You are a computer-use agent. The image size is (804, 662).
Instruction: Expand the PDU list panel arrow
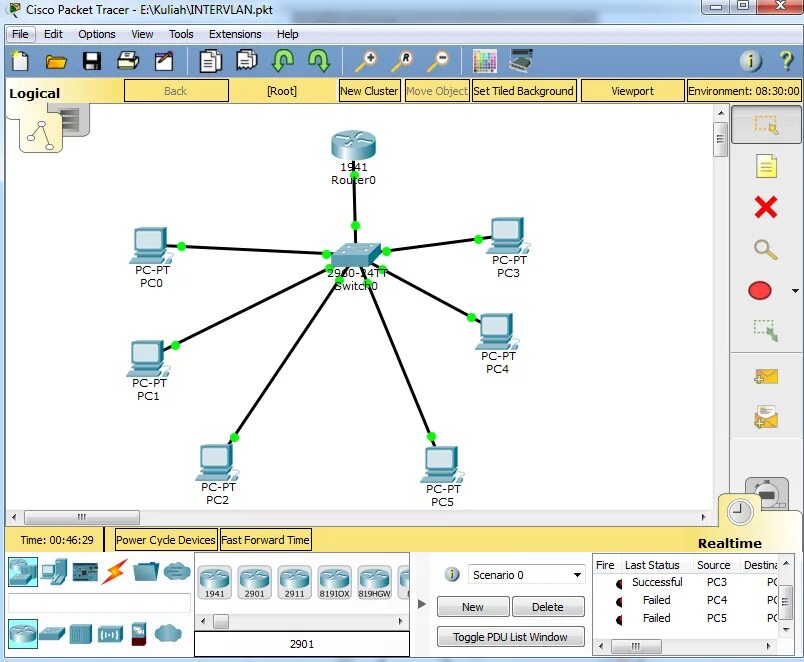point(421,604)
